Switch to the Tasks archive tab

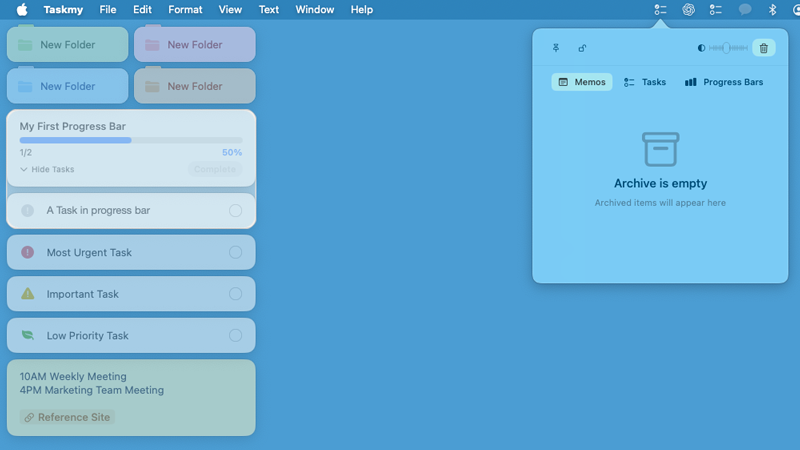(x=645, y=82)
